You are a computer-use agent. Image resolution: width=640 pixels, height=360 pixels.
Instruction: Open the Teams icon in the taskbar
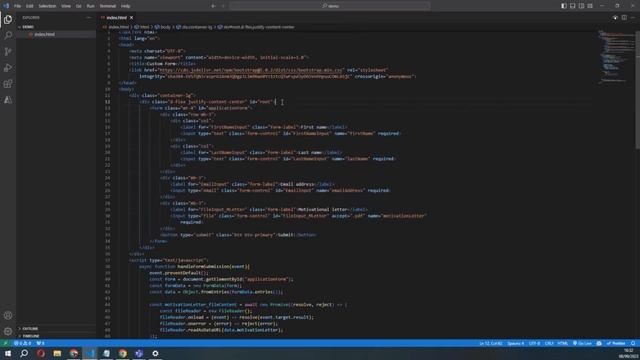139,353
